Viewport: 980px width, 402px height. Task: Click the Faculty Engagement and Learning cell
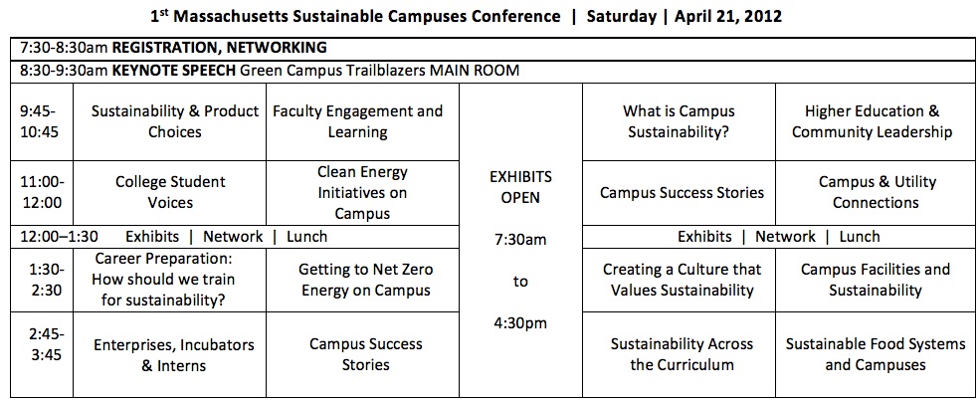(x=362, y=122)
